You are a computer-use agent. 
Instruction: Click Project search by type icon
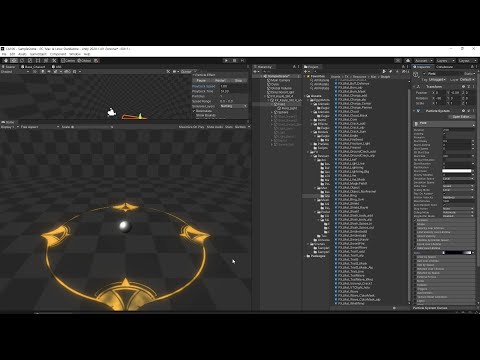pyautogui.click(x=384, y=71)
